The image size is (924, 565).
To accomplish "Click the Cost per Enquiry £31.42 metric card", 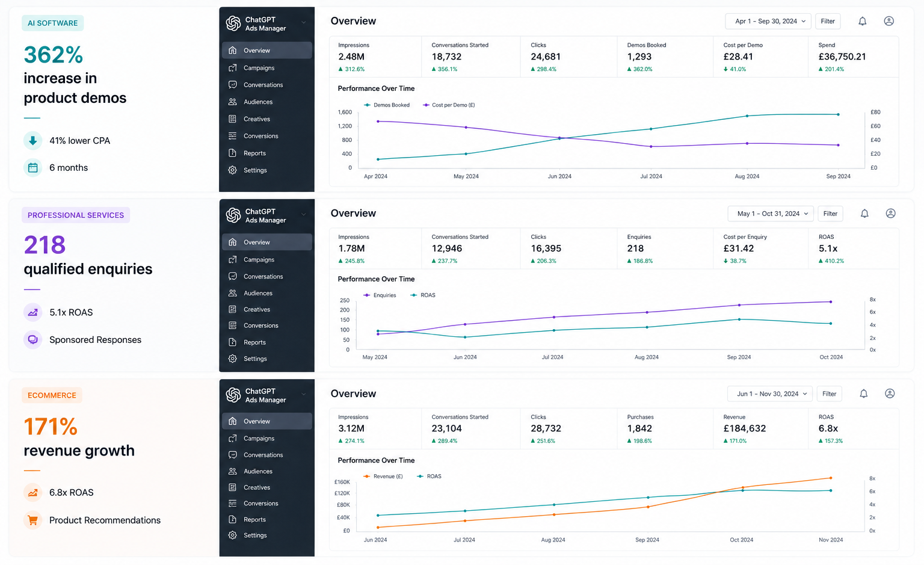I will point(760,249).
